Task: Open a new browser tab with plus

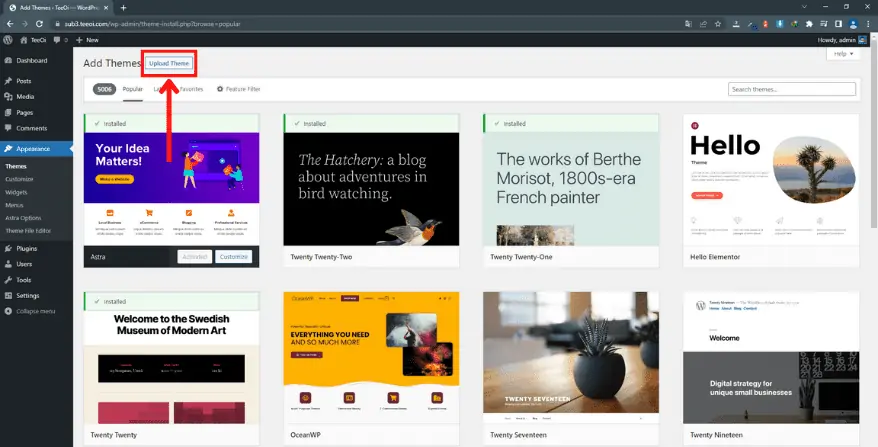Action: 124,8
